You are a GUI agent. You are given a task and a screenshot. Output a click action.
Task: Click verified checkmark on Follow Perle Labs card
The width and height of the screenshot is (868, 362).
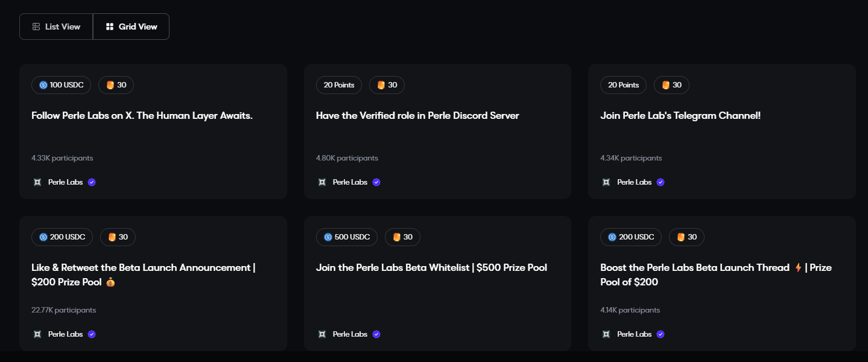(92, 182)
